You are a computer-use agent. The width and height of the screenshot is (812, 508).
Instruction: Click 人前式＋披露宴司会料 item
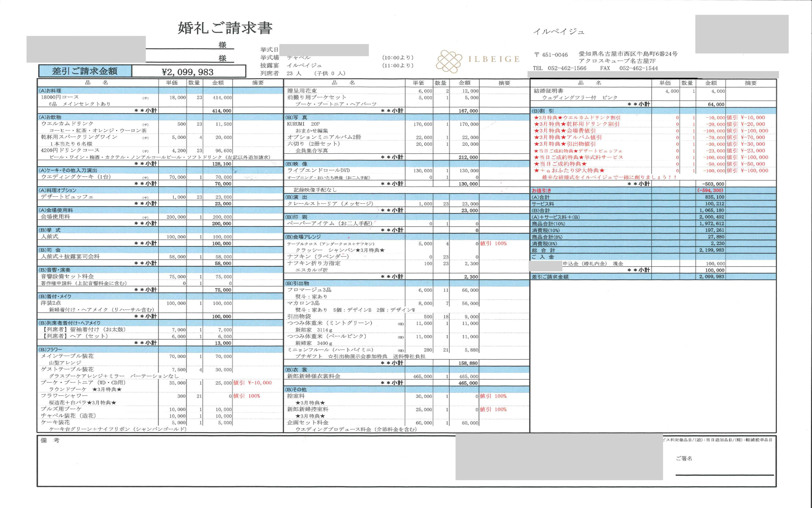click(70, 256)
